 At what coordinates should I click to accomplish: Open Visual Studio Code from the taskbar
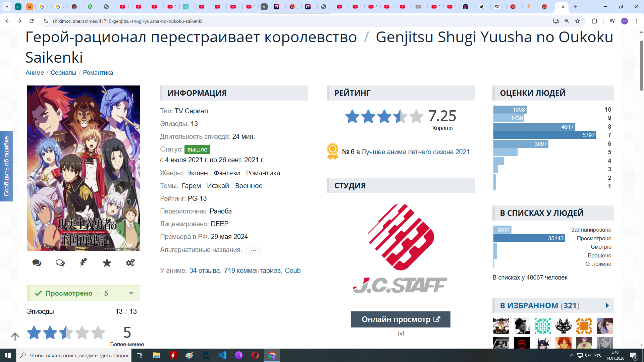tap(222, 355)
